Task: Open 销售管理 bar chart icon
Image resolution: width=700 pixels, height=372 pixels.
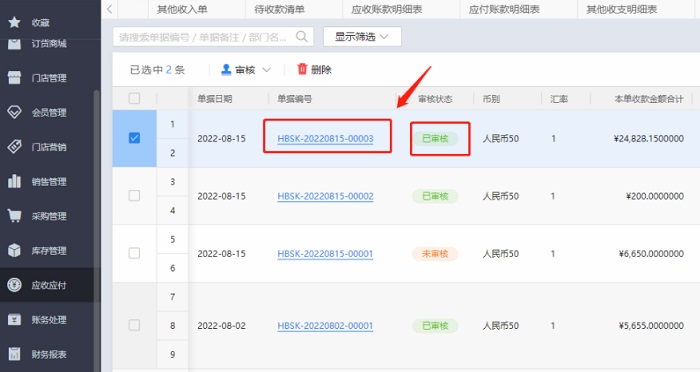Action: [x=14, y=181]
